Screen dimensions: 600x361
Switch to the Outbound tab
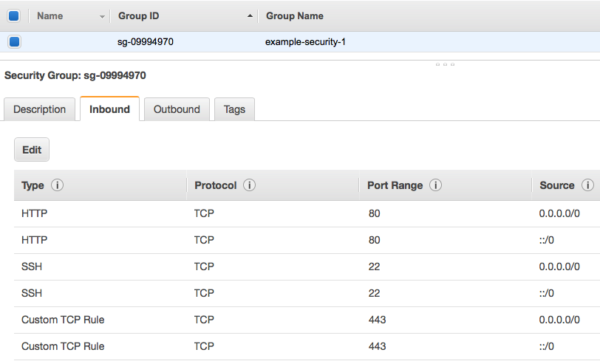[177, 109]
